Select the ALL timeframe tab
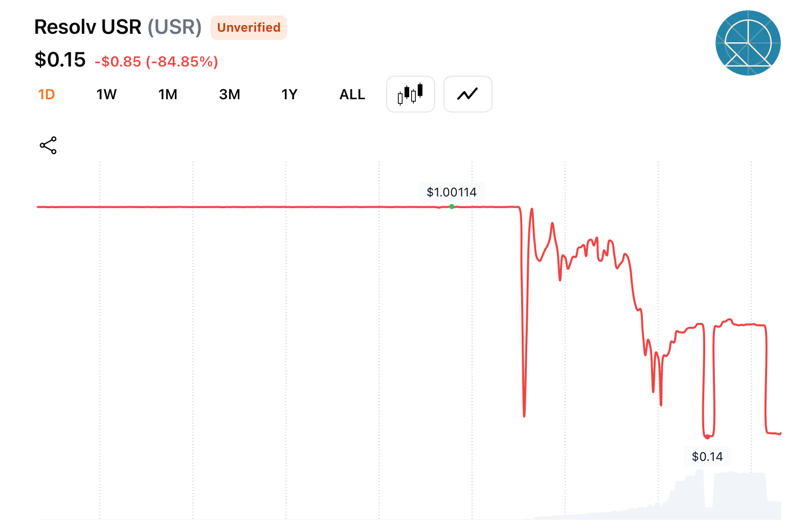Viewport: 806px width, 532px height. (351, 94)
